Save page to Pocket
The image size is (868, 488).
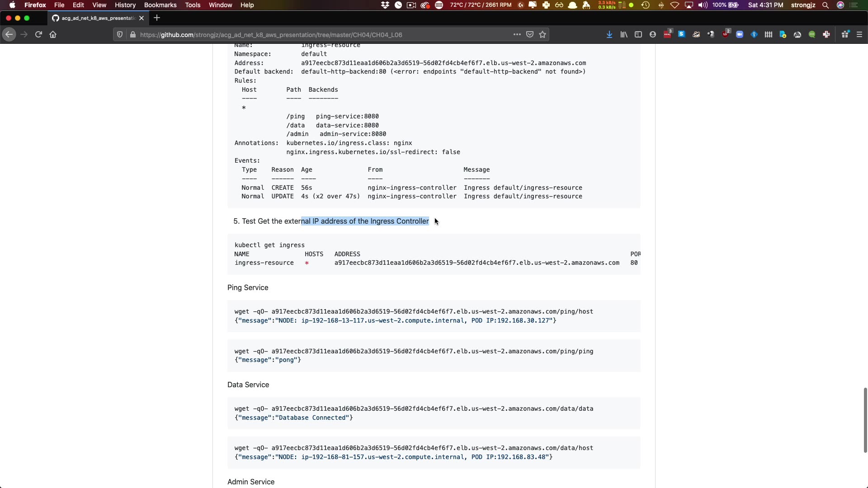(x=530, y=34)
